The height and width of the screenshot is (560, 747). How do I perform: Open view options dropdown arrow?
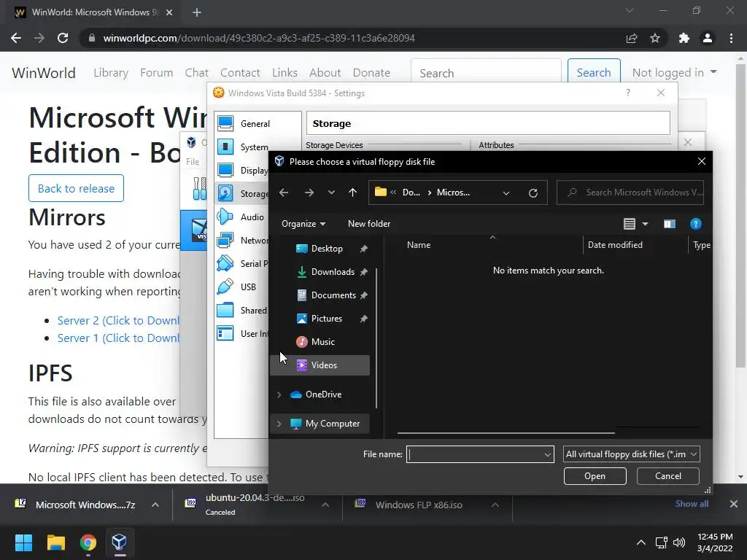[x=645, y=224]
